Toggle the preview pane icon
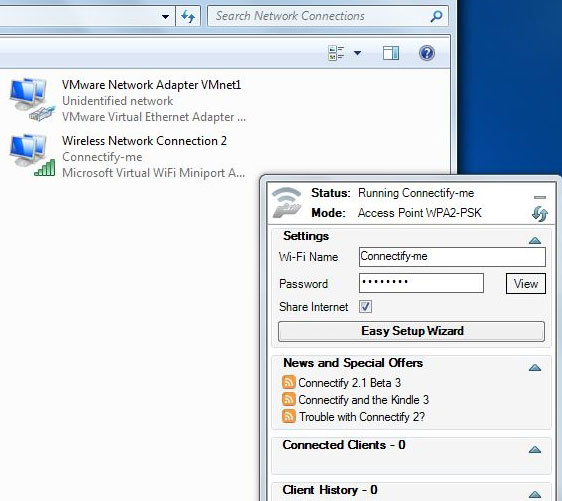This screenshot has height=501, width=562. 391,53
